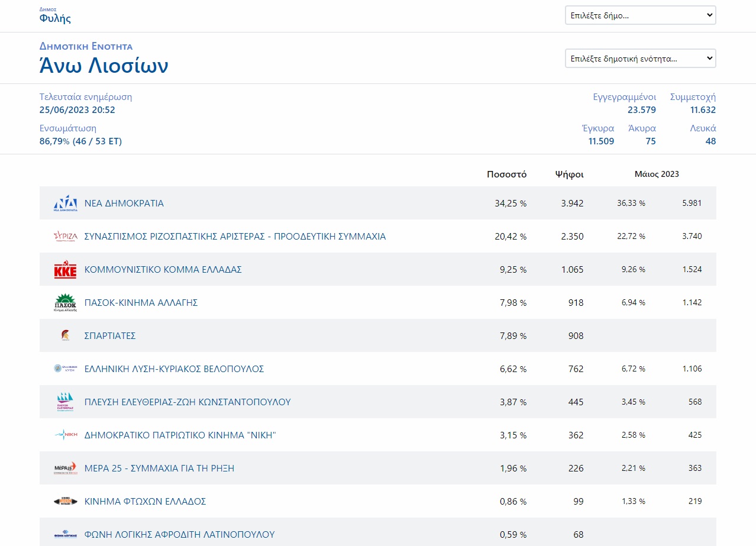Click the Kinima Ftochon Ellados logo
The image size is (756, 546).
tap(65, 502)
